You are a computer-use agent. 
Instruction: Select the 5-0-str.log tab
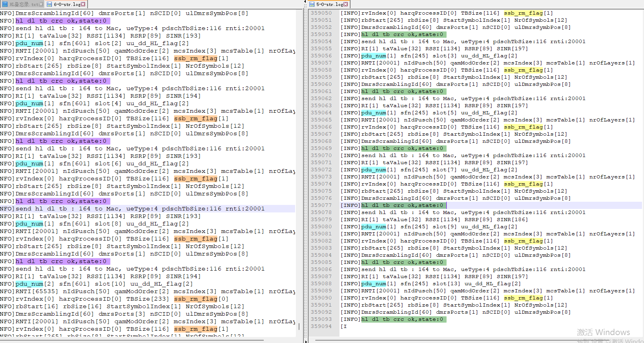coord(330,4)
